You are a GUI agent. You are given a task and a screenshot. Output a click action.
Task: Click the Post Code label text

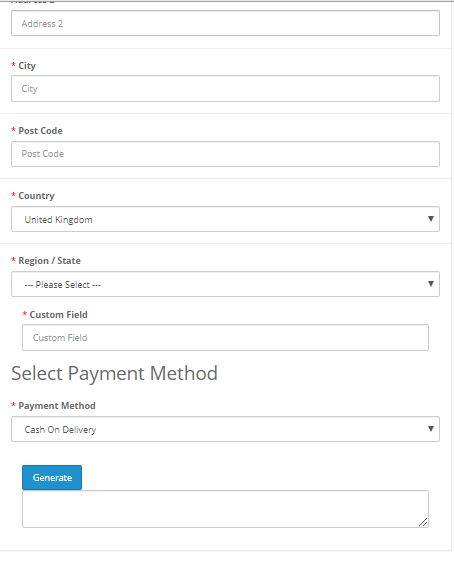(x=40, y=131)
